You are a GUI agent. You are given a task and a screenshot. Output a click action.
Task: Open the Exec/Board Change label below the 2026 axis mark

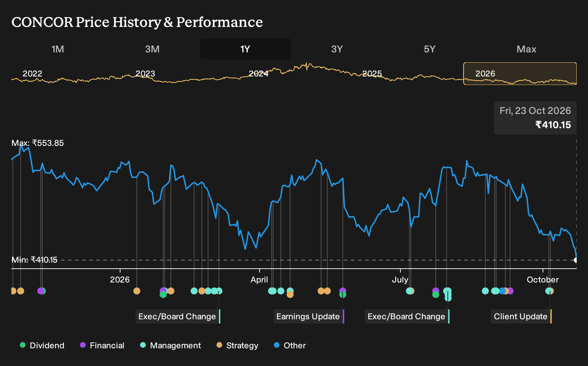(x=178, y=316)
